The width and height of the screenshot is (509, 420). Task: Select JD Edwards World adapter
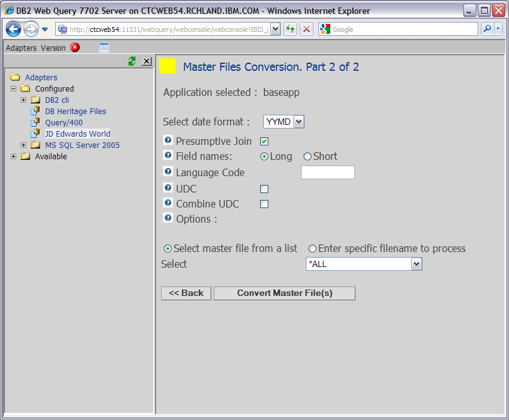(x=78, y=134)
